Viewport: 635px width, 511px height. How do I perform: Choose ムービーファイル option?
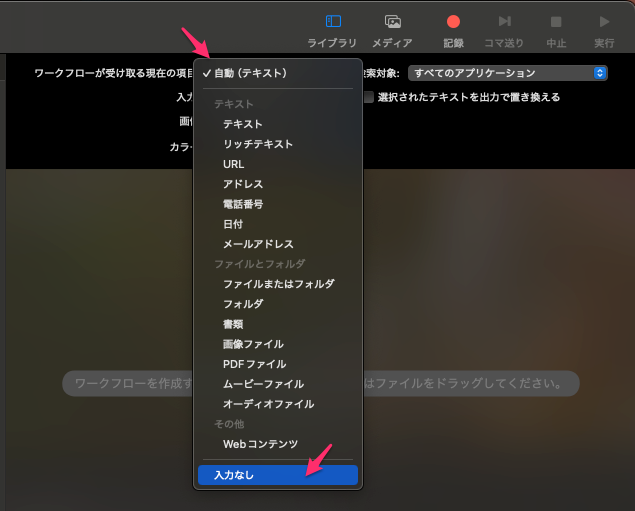pos(263,384)
